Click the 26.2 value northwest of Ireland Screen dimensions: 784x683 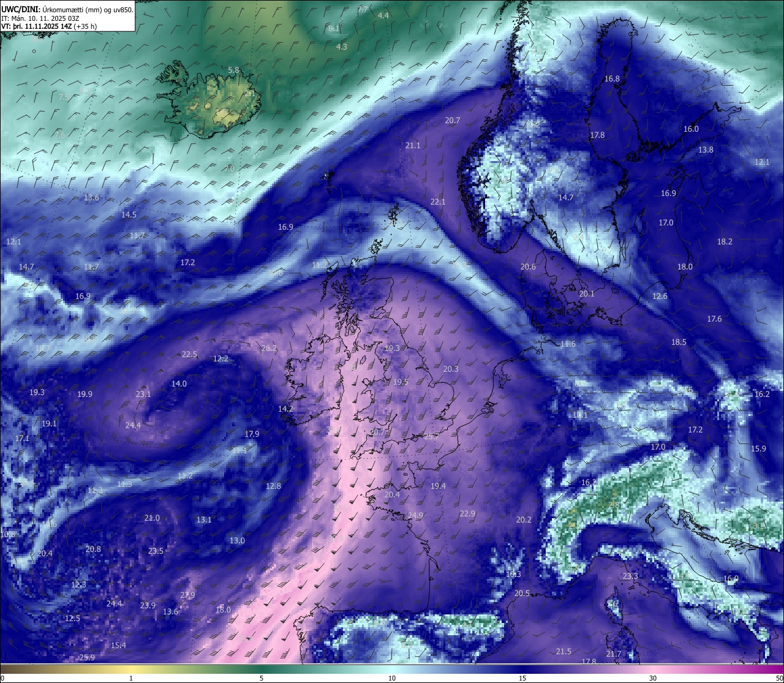pos(269,348)
